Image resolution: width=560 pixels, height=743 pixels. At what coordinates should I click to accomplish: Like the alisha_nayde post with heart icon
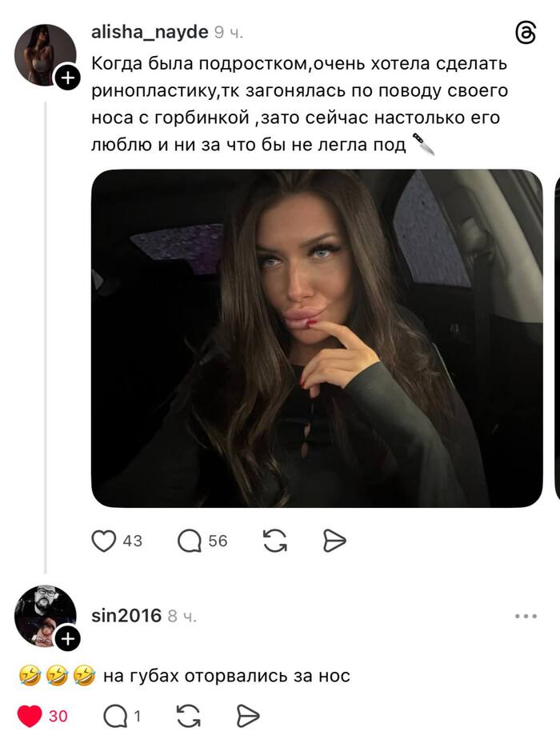point(103,541)
